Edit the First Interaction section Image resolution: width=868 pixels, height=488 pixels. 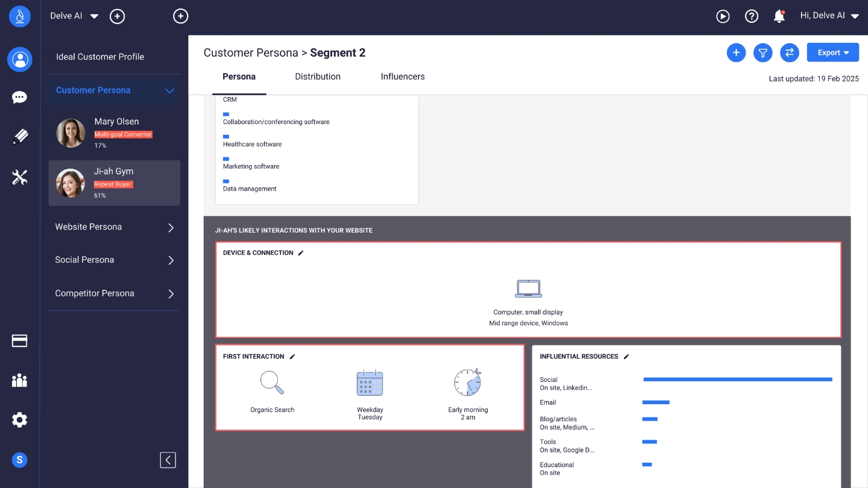[292, 356]
